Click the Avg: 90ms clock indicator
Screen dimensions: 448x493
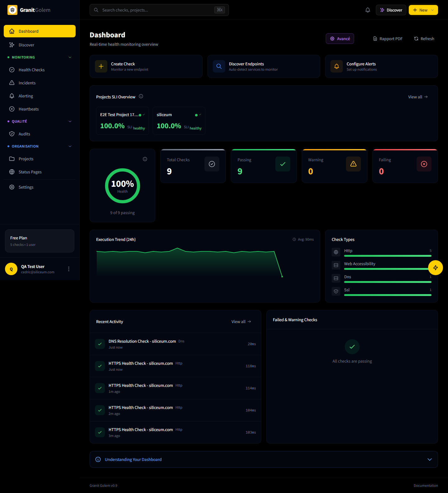point(303,239)
